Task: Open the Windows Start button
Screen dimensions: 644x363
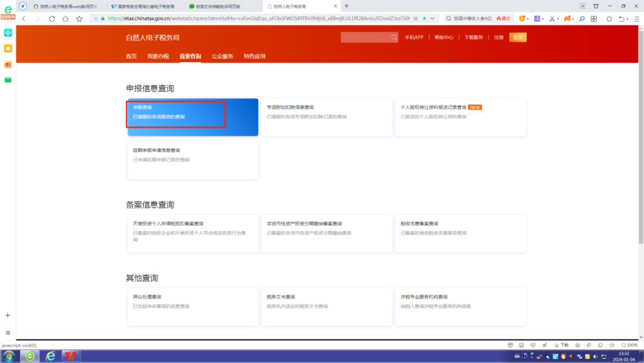Action: (9, 356)
